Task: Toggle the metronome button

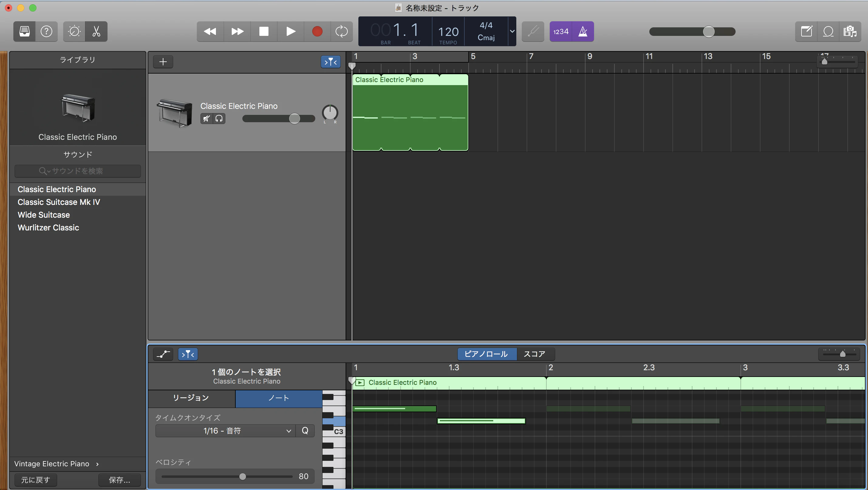Action: (583, 31)
